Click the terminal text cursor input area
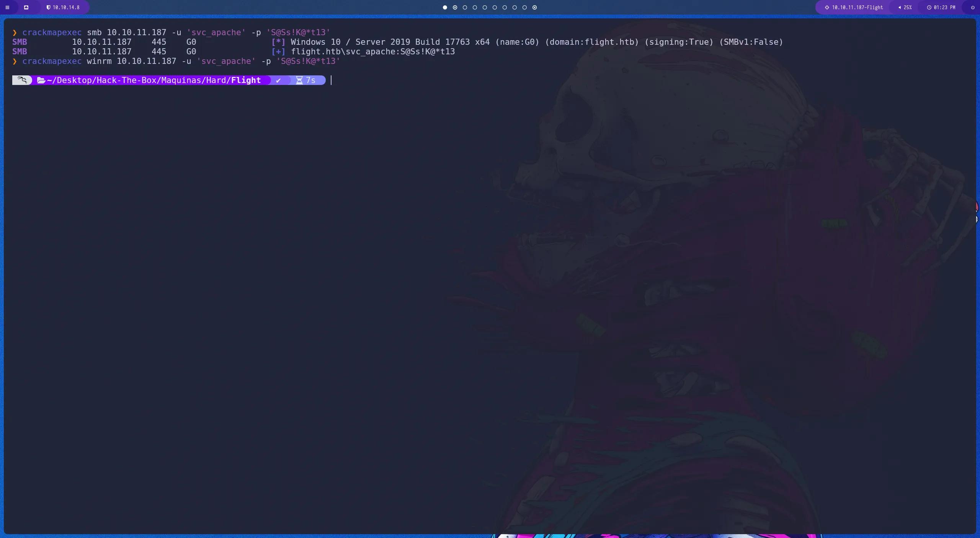This screenshot has height=538, width=980. (x=331, y=80)
